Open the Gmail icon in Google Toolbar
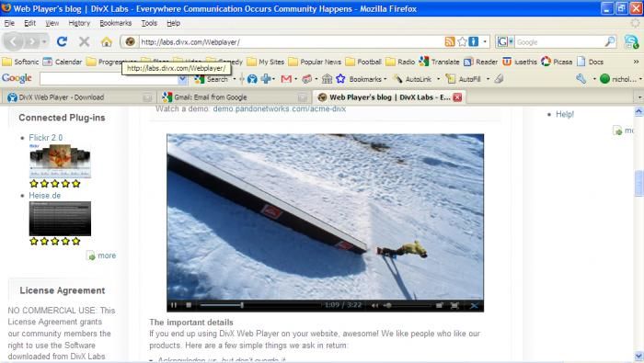 286,79
